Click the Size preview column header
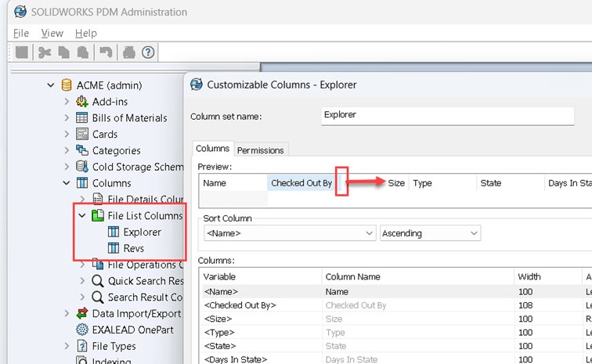The height and width of the screenshot is (364, 592). click(396, 183)
